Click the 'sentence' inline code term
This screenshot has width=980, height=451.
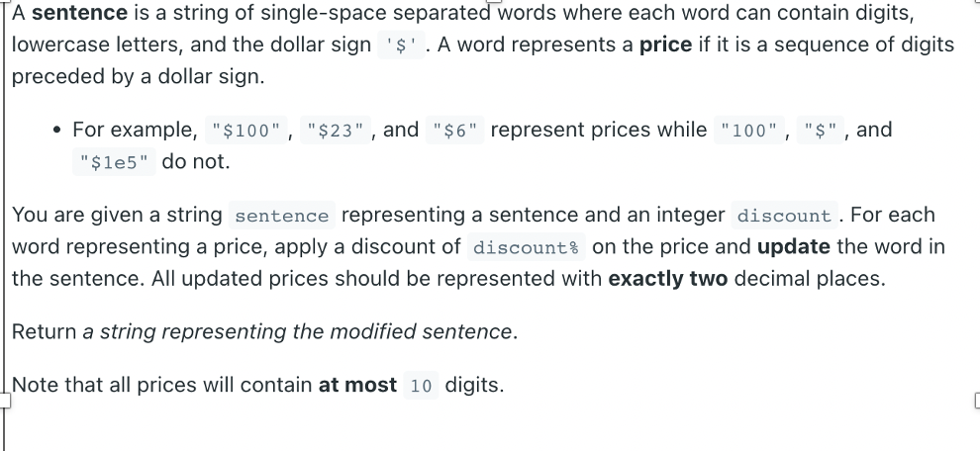click(x=282, y=215)
